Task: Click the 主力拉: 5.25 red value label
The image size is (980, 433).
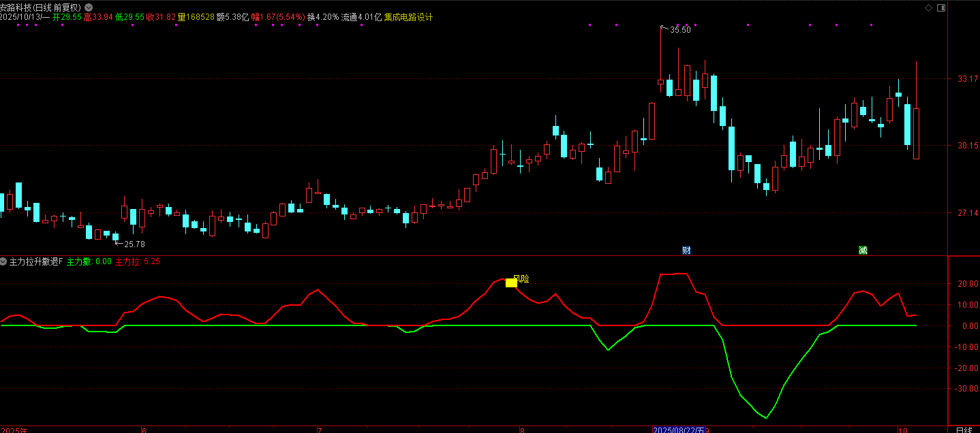Action: 138,261
